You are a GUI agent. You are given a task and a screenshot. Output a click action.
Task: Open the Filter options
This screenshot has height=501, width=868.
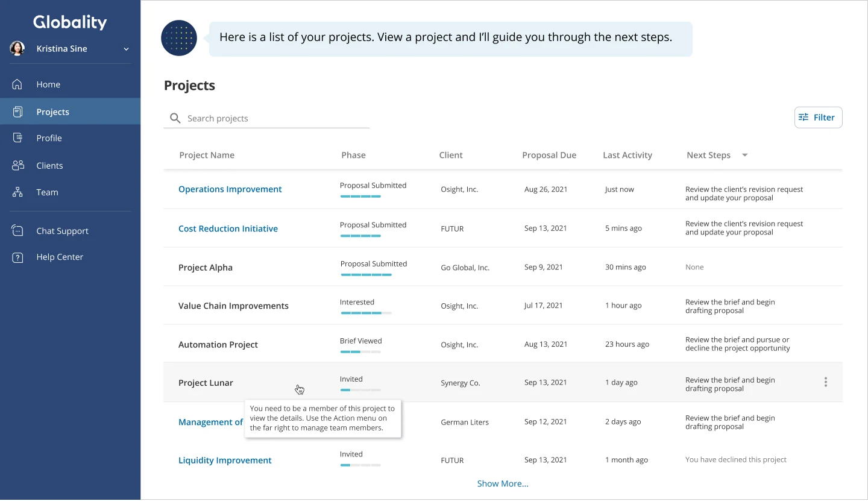click(818, 118)
